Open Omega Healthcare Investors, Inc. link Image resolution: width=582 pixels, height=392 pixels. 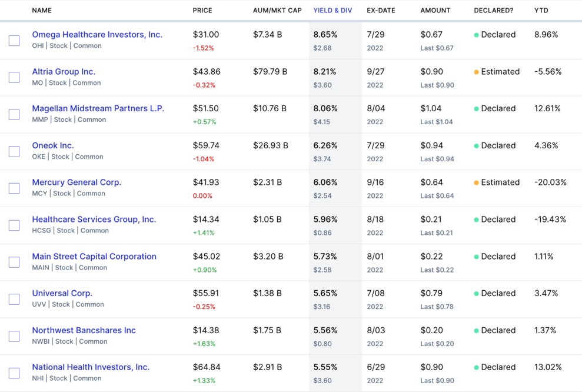coord(97,35)
